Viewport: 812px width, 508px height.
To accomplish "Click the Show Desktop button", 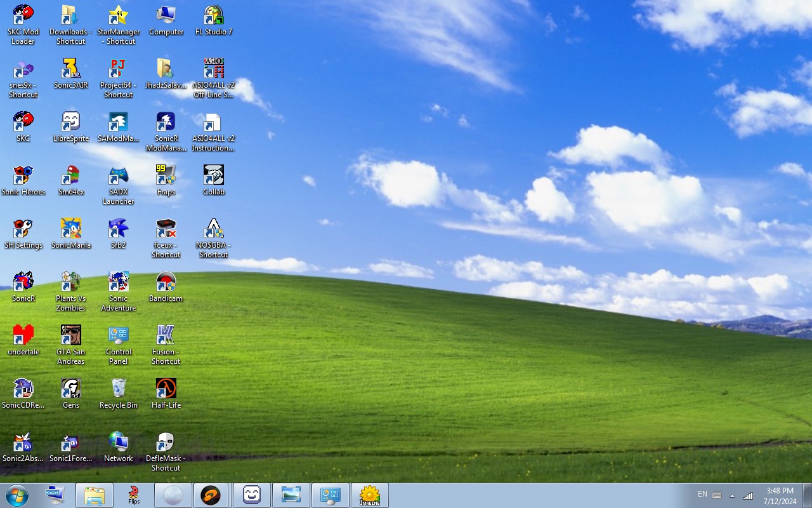I will (x=807, y=495).
